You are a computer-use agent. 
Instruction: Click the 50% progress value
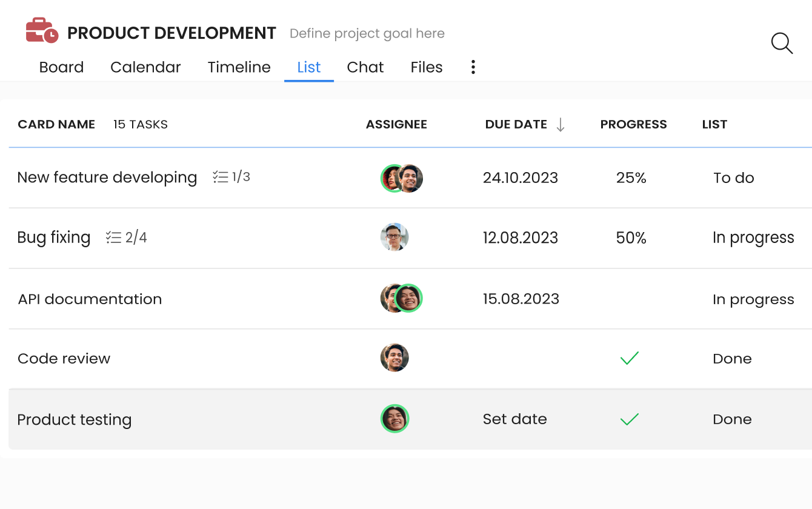point(631,238)
